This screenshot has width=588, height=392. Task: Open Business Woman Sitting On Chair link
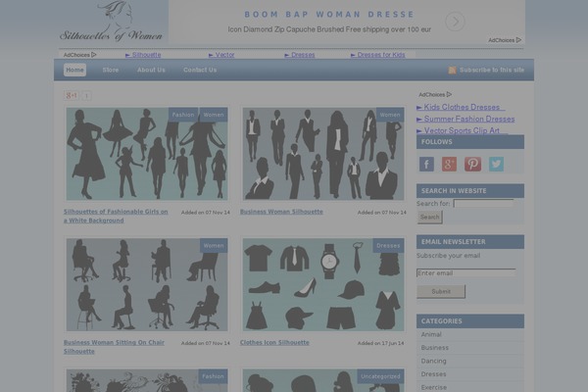[x=114, y=347]
